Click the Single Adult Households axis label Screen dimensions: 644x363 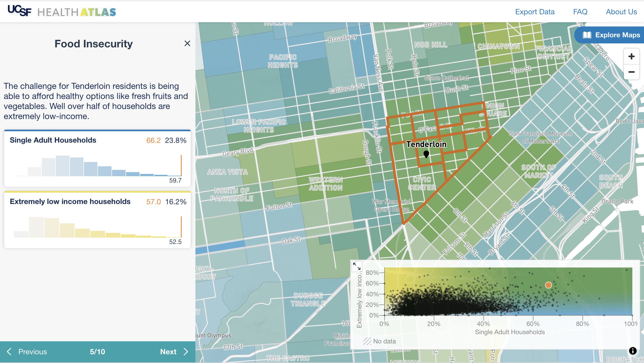click(x=510, y=332)
